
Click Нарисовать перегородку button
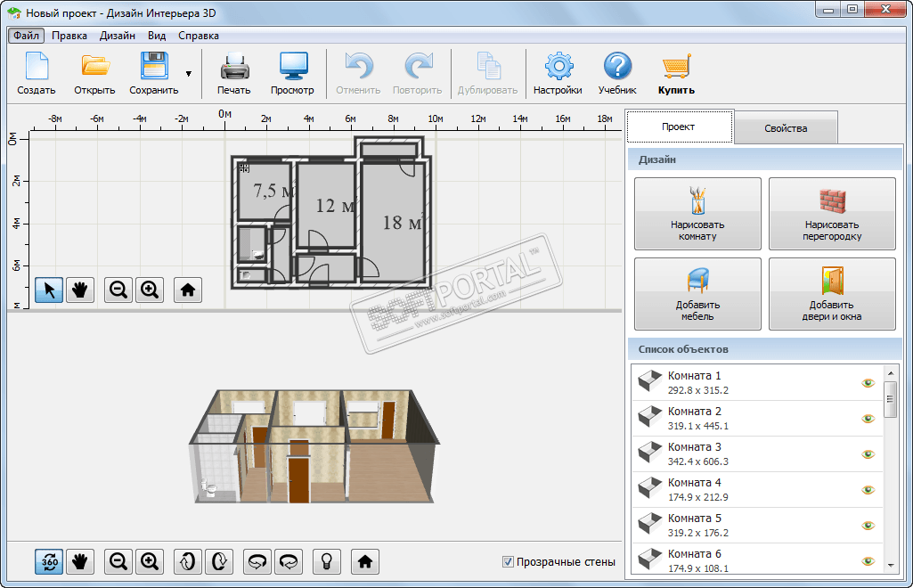click(832, 214)
